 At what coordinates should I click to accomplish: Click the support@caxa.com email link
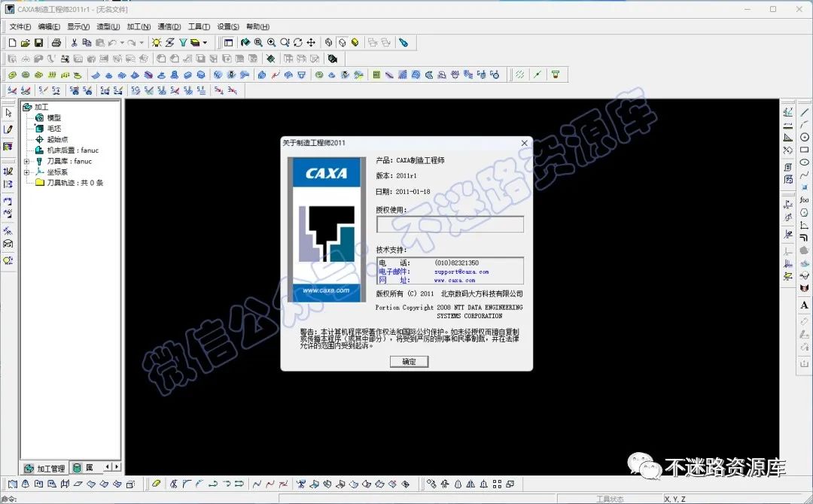point(461,272)
